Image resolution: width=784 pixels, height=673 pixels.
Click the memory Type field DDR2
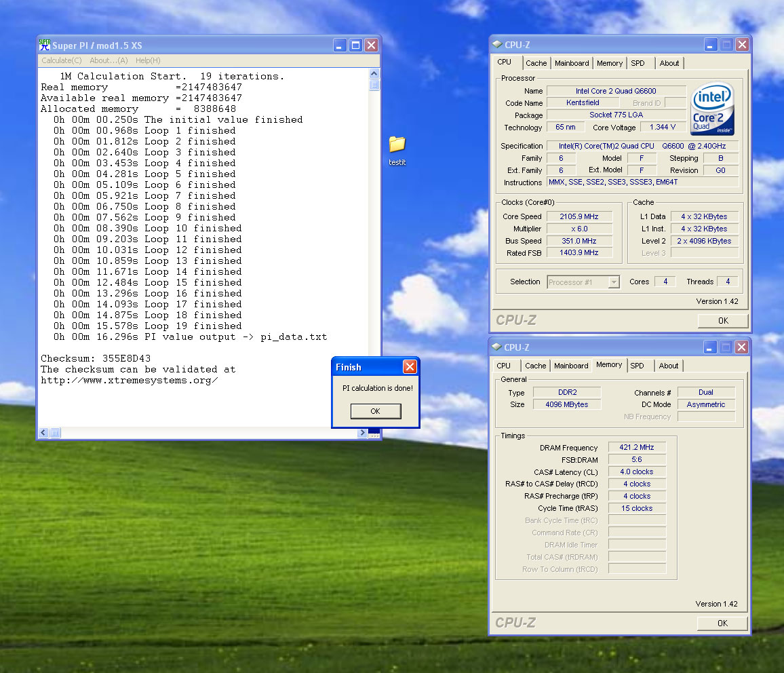(x=567, y=393)
